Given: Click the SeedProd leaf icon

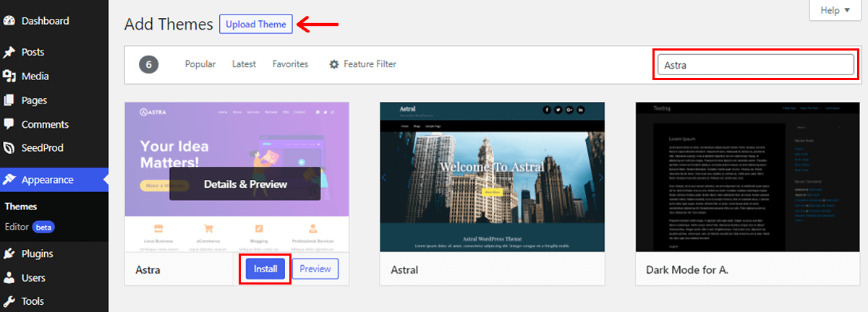Looking at the screenshot, I should [x=9, y=148].
